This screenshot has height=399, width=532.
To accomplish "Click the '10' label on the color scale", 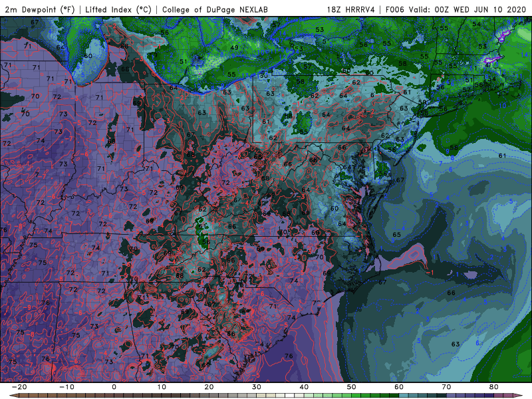I will pos(162,387).
